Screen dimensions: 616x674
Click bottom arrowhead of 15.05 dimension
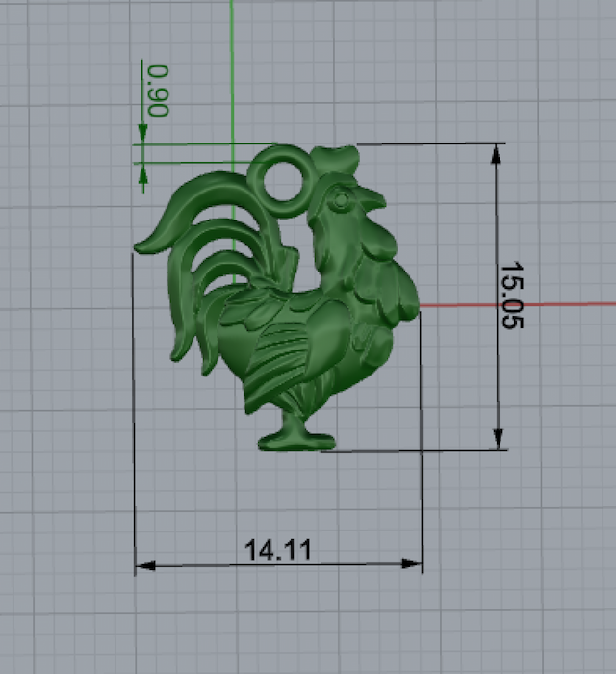498,439
